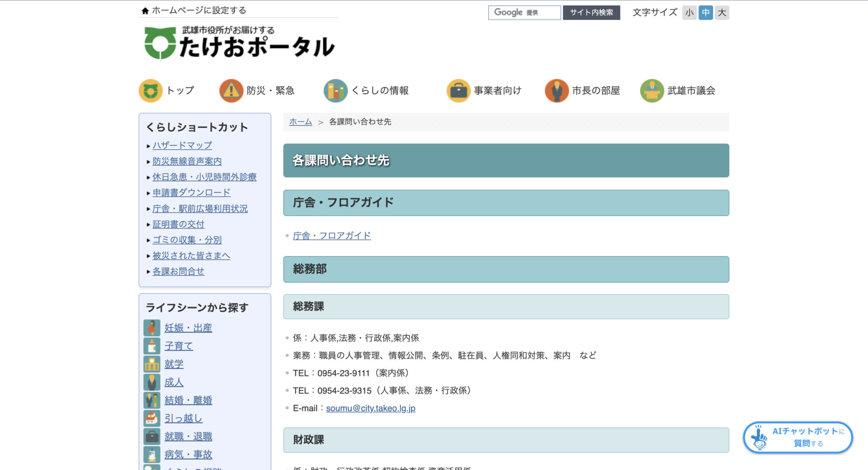
Task: Click the 妊娠・出産 sidebar icon
Action: pyautogui.click(x=152, y=328)
